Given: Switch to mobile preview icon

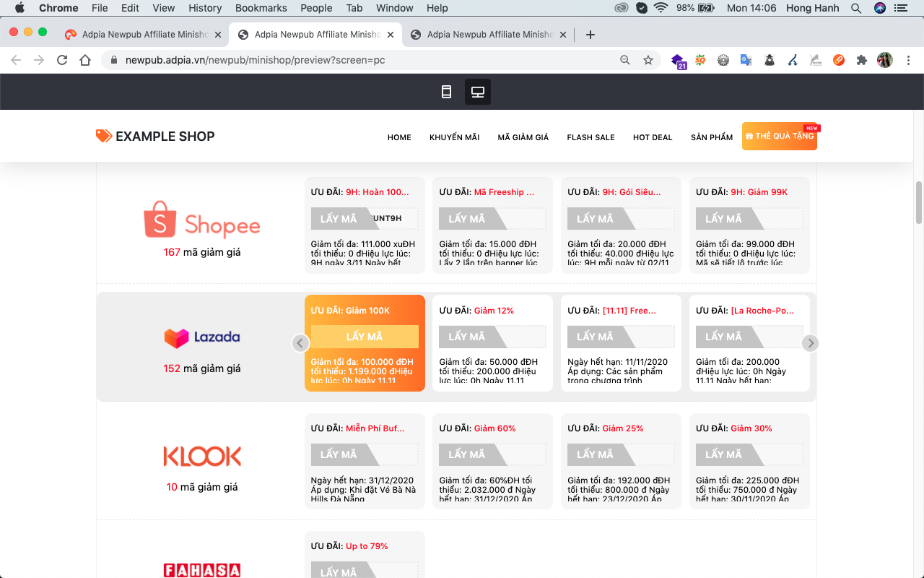Looking at the screenshot, I should click(x=446, y=92).
